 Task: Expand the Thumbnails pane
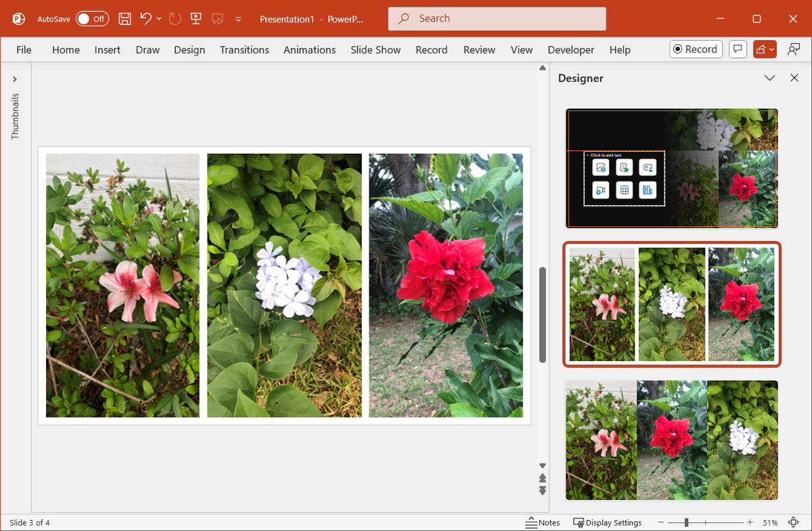coord(15,79)
